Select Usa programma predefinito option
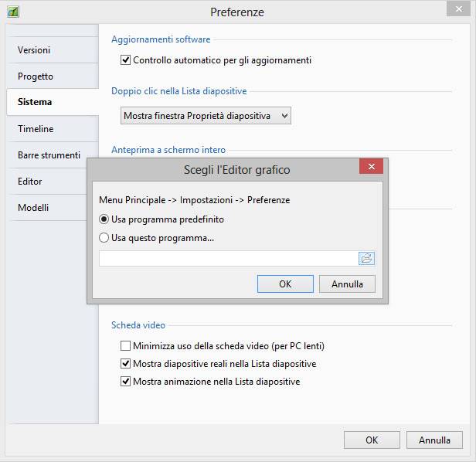The width and height of the screenshot is (476, 462). click(x=104, y=219)
